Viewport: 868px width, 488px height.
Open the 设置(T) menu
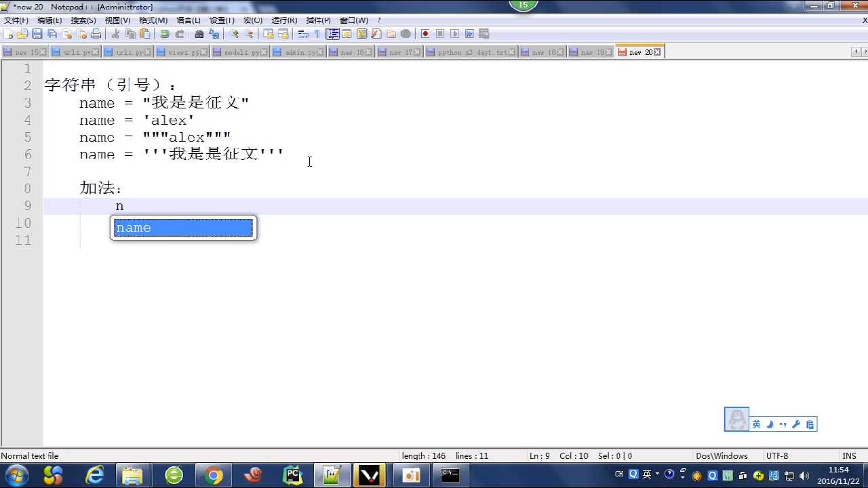pyautogui.click(x=222, y=20)
